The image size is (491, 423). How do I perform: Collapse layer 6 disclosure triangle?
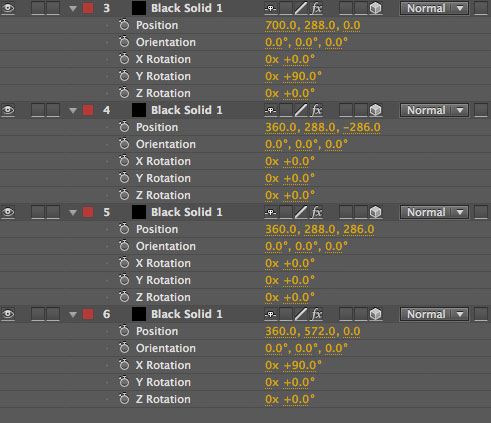tap(73, 315)
